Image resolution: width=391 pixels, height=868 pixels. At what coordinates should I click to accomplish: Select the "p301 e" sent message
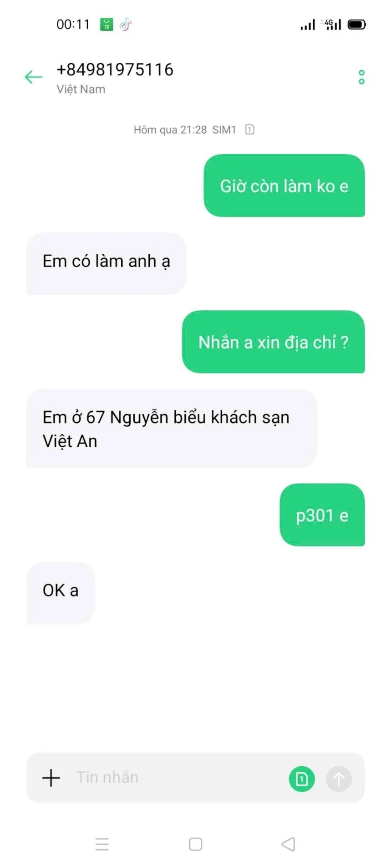click(322, 515)
